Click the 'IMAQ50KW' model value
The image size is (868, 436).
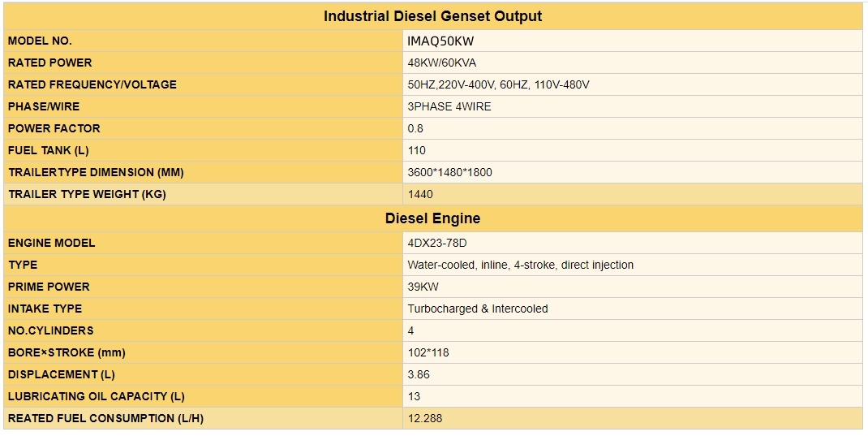tap(440, 41)
